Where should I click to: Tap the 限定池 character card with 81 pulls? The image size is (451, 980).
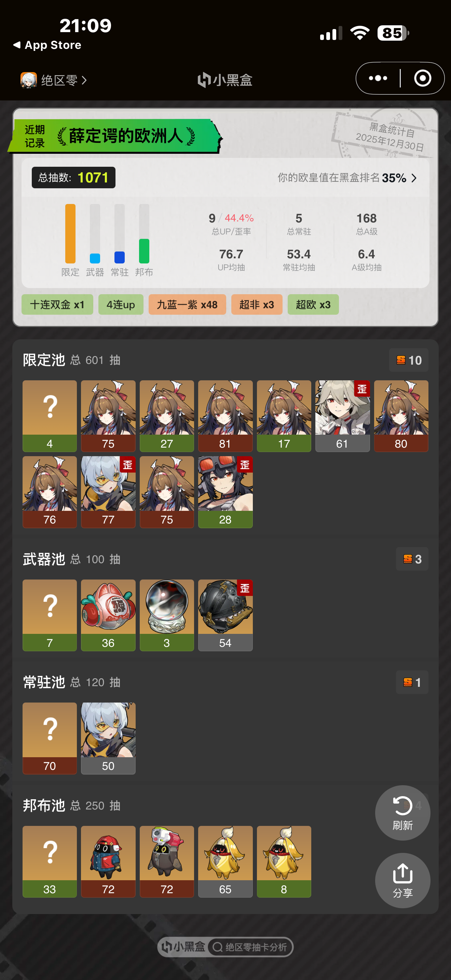[x=225, y=416]
